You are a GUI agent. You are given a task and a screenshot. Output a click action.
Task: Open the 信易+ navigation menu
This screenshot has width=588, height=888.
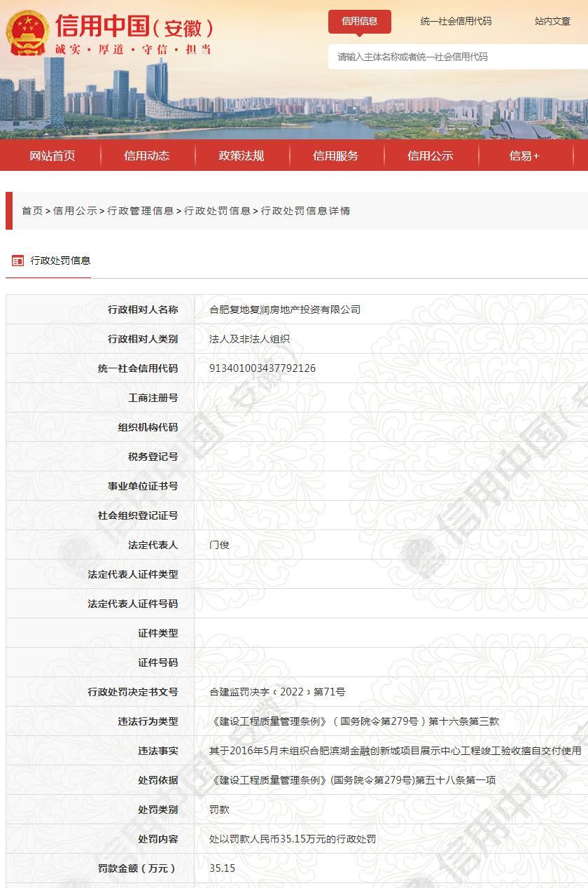point(525,155)
